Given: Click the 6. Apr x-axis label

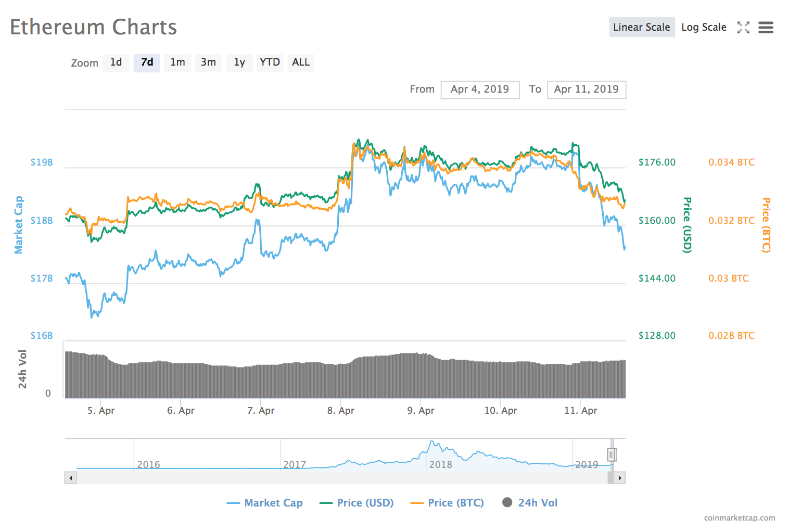Looking at the screenshot, I should [x=181, y=411].
